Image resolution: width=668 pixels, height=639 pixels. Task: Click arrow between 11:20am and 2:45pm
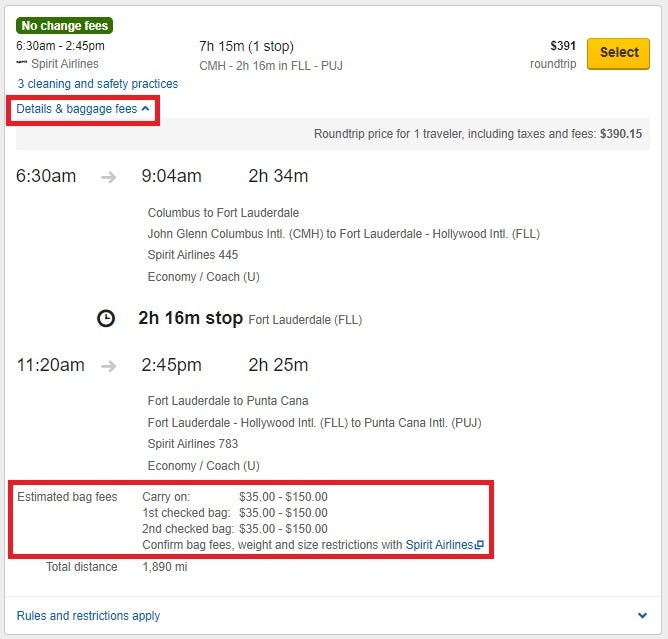(x=109, y=366)
